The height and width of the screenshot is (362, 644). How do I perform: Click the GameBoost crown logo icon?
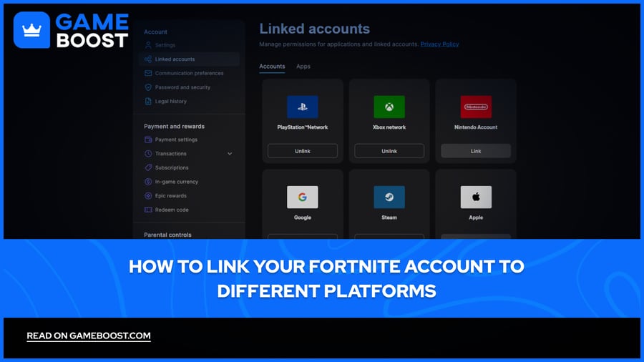[x=31, y=30]
